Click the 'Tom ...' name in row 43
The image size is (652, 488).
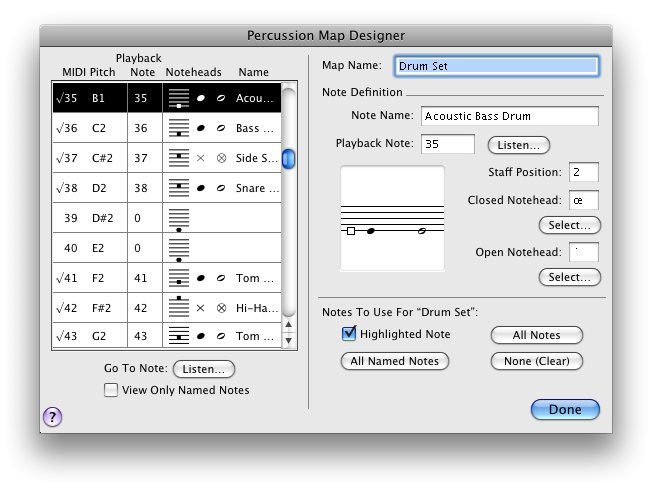[254, 336]
